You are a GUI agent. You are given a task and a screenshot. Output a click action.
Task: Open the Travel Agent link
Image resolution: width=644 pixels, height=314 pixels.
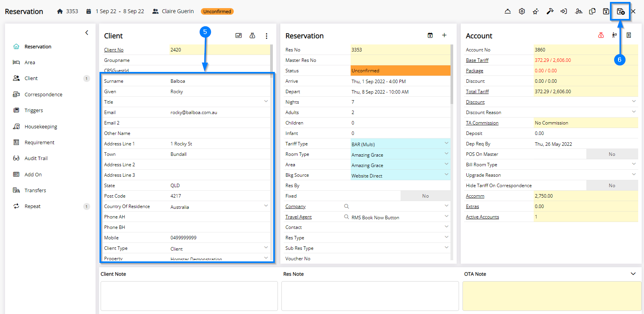point(298,217)
